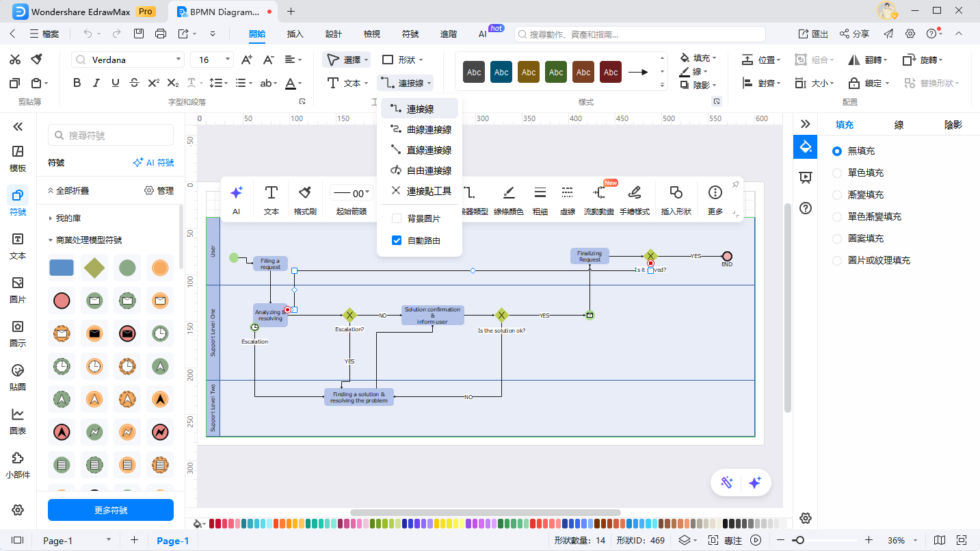Uncheck the 自動路由 auto-routing checkbox
Screen dimensions: 980x551
click(396, 240)
